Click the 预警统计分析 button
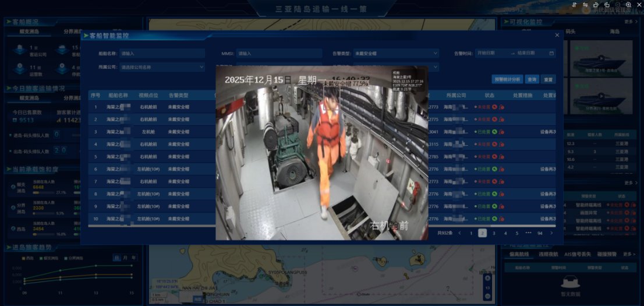644x306 pixels. pos(507,79)
